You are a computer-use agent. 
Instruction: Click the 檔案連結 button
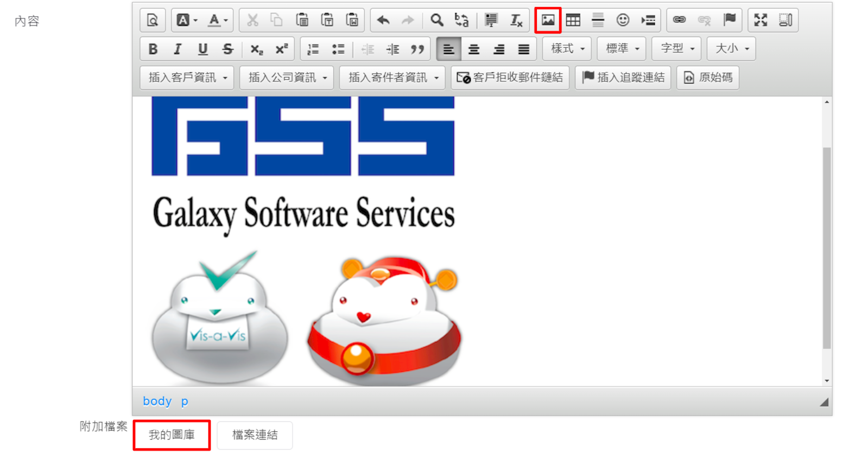(x=255, y=435)
